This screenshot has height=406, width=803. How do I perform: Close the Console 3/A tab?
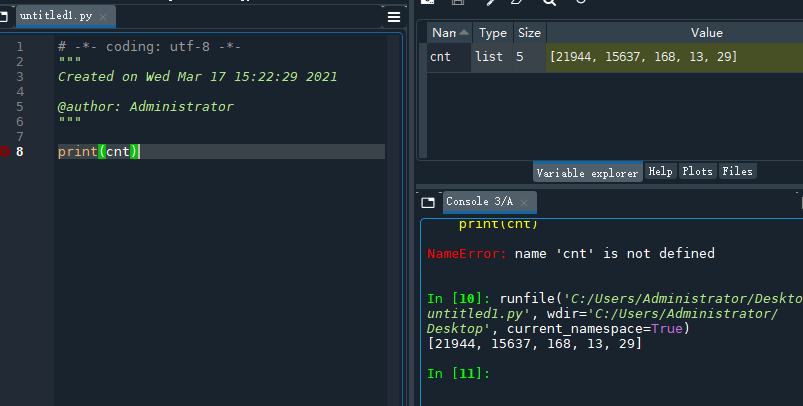tap(524, 203)
